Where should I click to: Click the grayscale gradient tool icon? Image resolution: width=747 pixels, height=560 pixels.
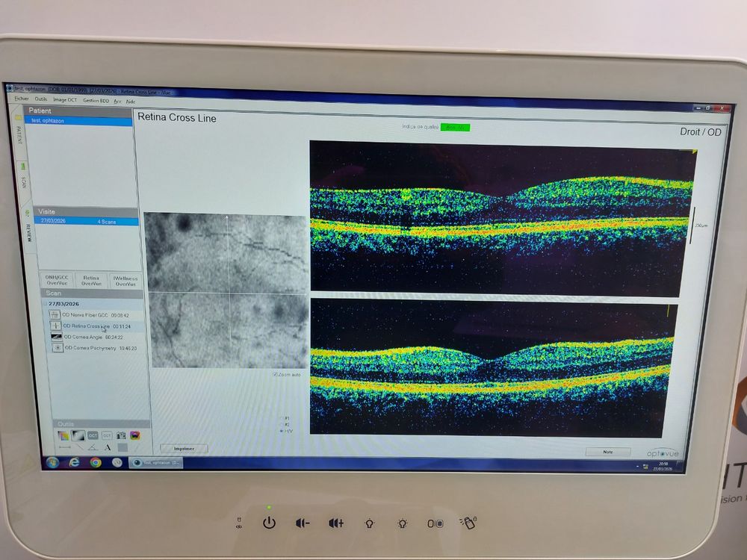pos(78,435)
